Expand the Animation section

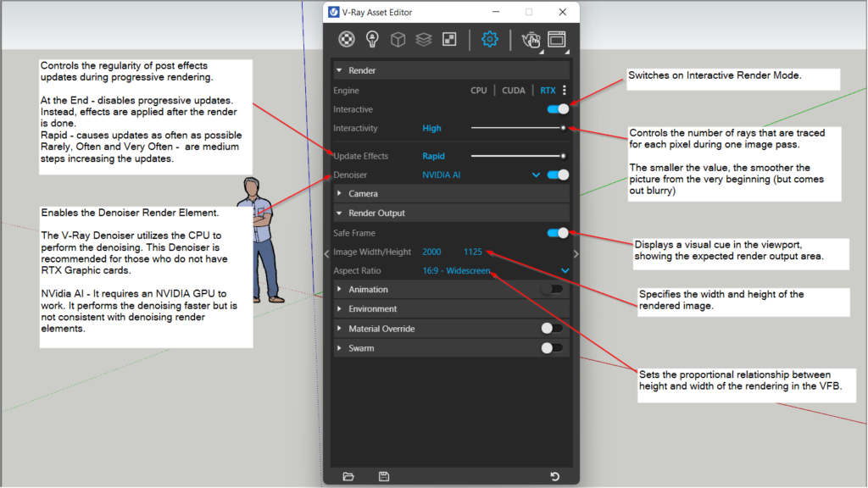(x=339, y=290)
